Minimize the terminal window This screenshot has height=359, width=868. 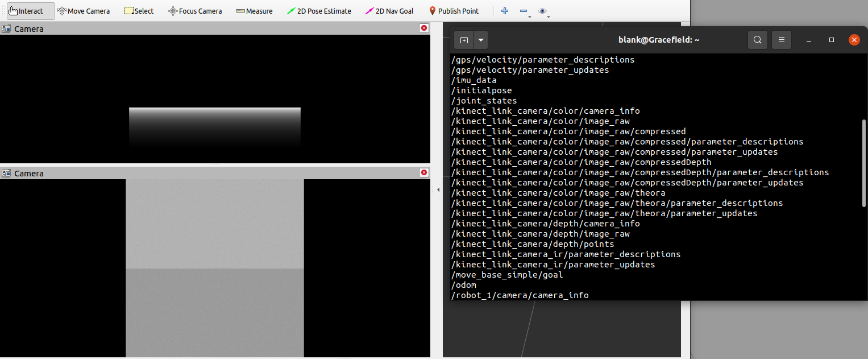809,40
